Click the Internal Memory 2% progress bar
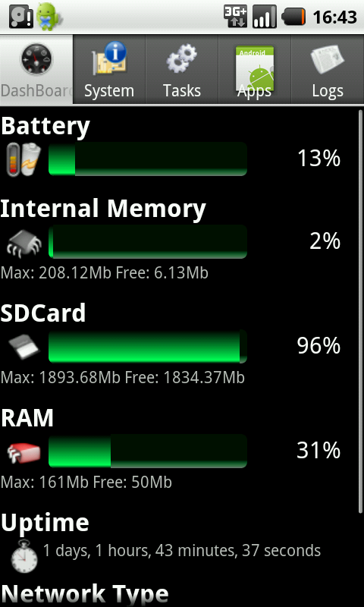The height and width of the screenshot is (607, 364). [x=148, y=241]
